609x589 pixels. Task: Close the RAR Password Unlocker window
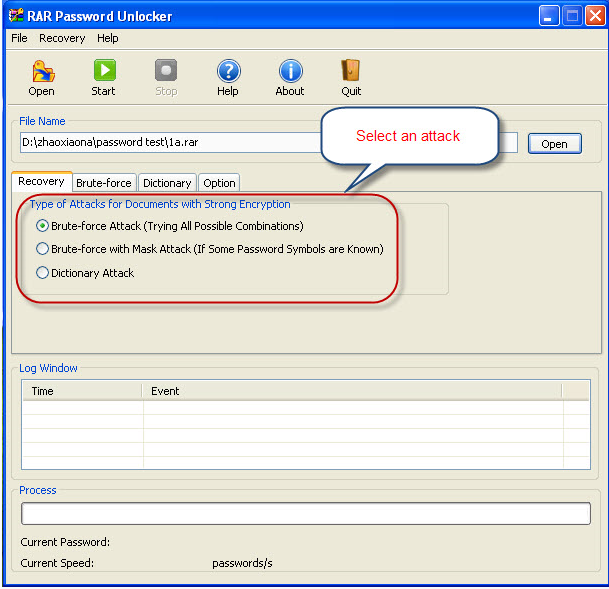(x=595, y=16)
